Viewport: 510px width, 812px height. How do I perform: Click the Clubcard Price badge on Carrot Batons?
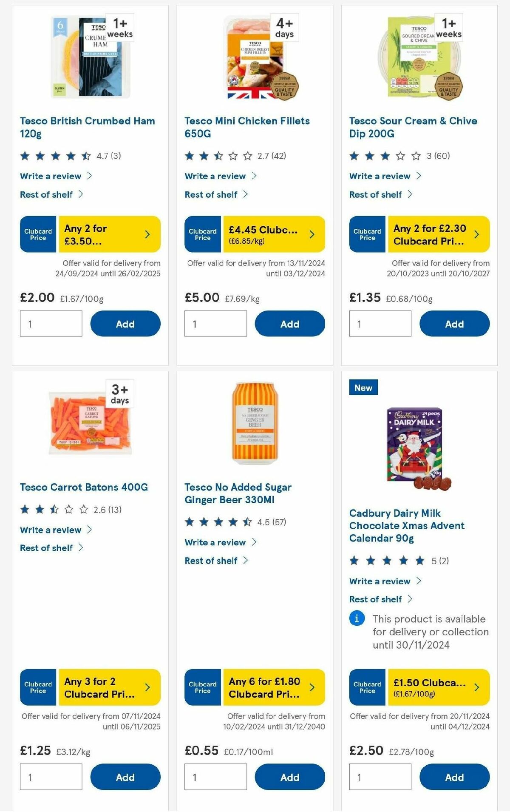[37, 688]
